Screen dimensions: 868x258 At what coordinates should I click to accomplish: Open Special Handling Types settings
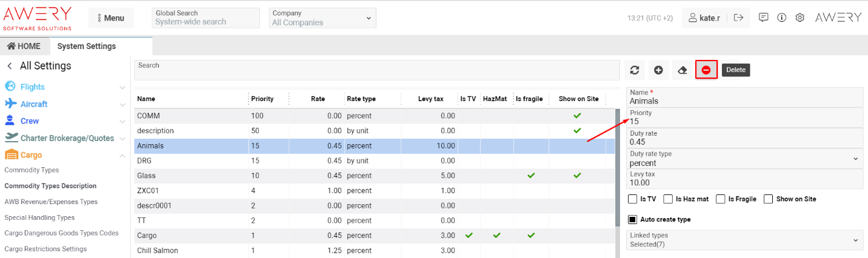(x=39, y=217)
